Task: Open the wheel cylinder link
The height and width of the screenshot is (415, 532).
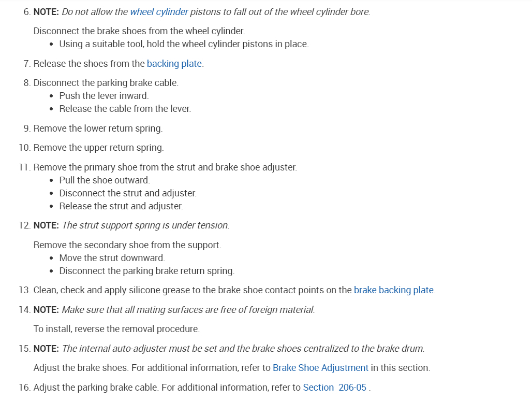Action: click(x=159, y=11)
